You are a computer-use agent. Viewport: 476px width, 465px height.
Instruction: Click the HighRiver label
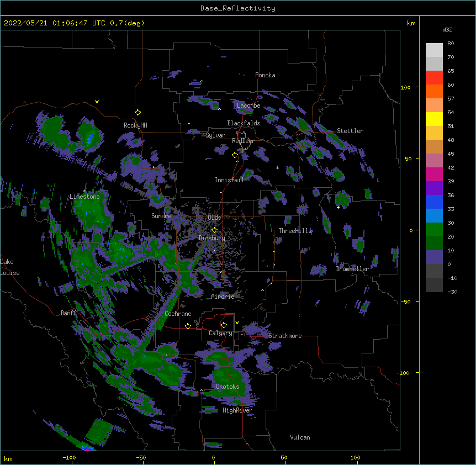click(x=237, y=410)
